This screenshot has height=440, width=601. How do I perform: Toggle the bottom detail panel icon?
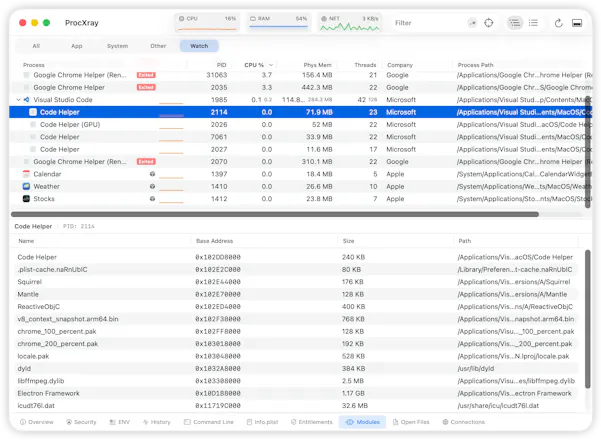[577, 23]
